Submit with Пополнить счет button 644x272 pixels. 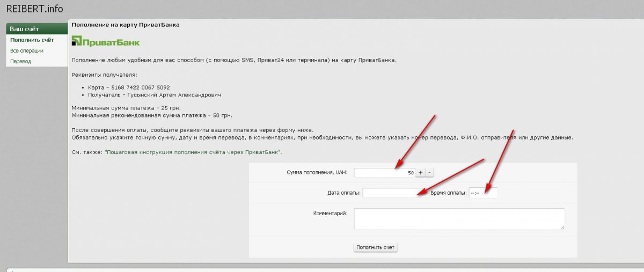(x=376, y=247)
